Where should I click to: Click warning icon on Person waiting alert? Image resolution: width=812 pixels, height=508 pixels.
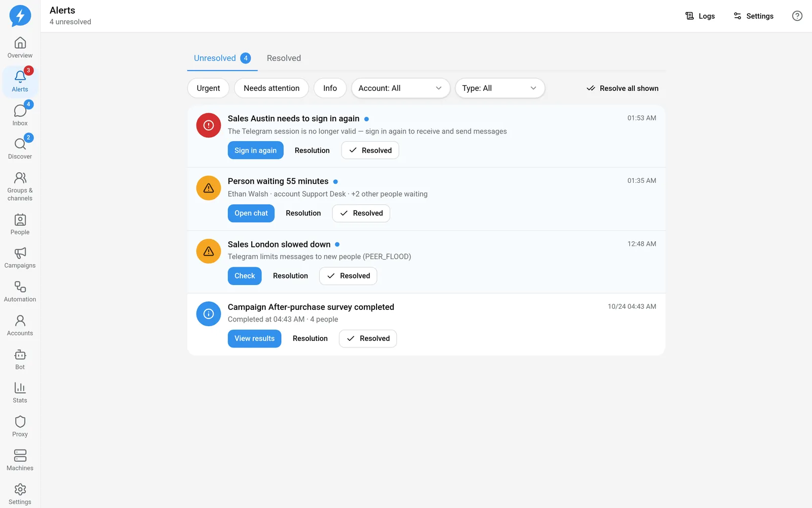tap(209, 188)
